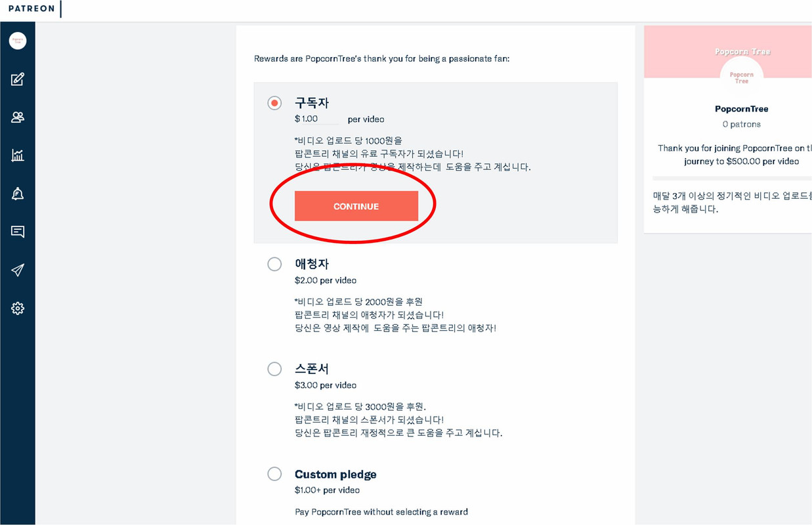The width and height of the screenshot is (812, 525).
Task: Choose the Custom pledge radio option
Action: [274, 474]
